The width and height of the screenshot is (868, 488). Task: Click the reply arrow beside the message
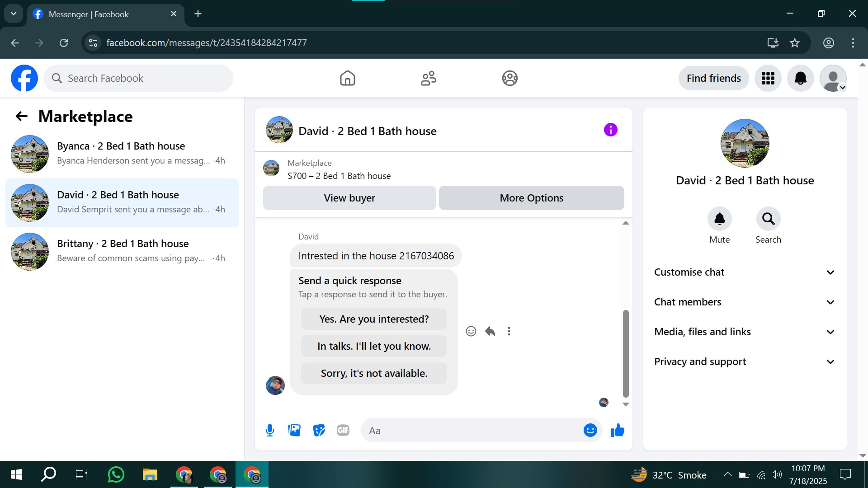(x=490, y=331)
